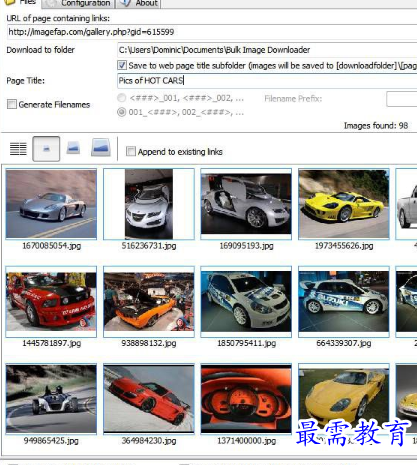Click filename label 1973455626.jpg

point(344,246)
